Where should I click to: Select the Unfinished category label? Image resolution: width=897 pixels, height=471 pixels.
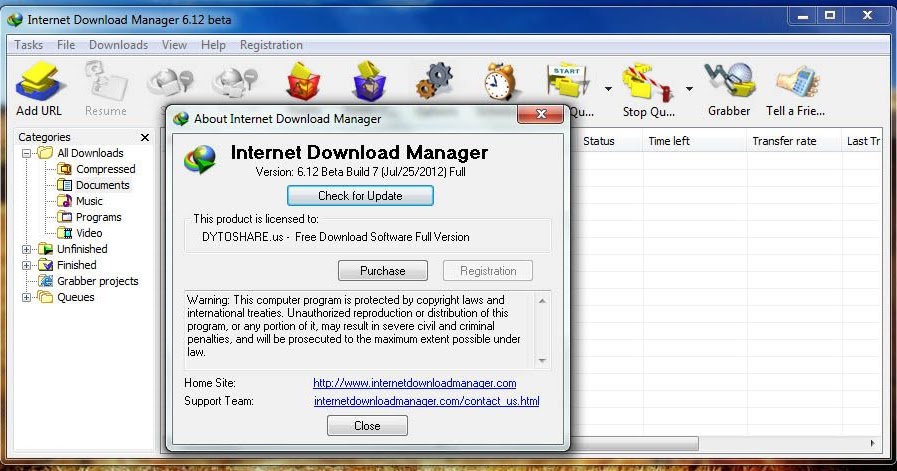click(x=82, y=249)
